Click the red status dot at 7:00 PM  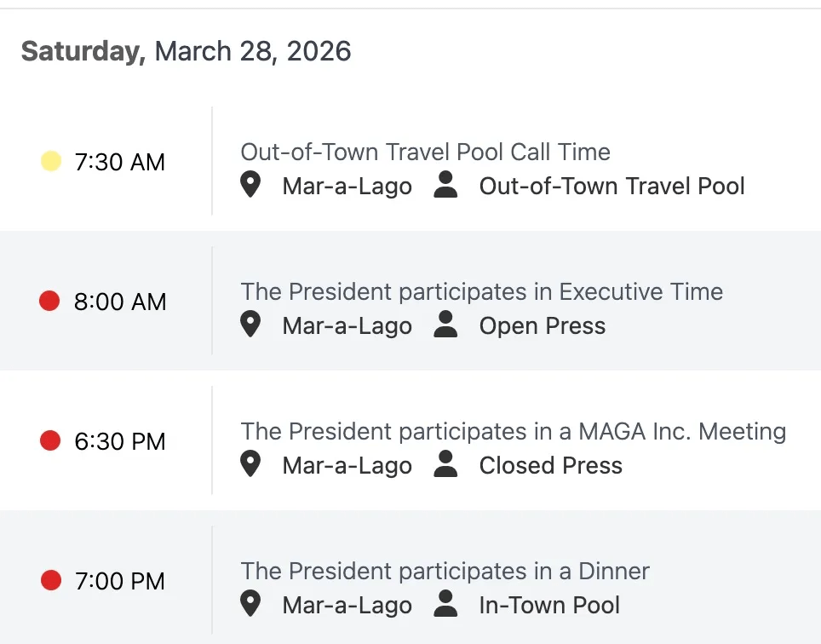pos(50,580)
